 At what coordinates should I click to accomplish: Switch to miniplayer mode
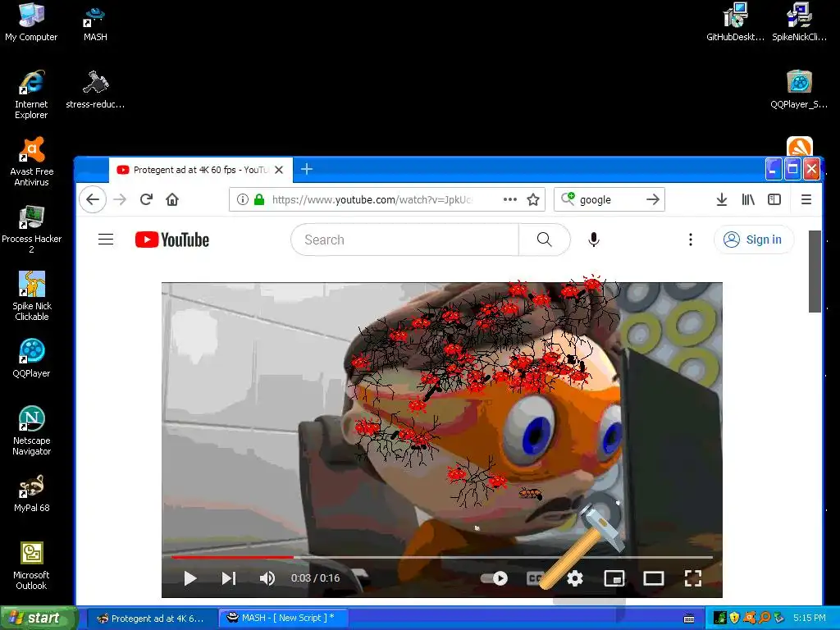pyautogui.click(x=614, y=578)
